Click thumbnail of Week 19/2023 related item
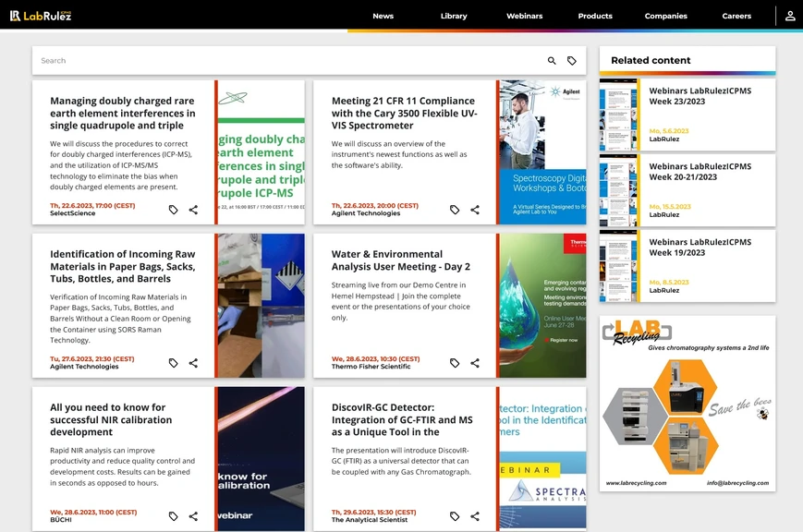 tap(618, 266)
